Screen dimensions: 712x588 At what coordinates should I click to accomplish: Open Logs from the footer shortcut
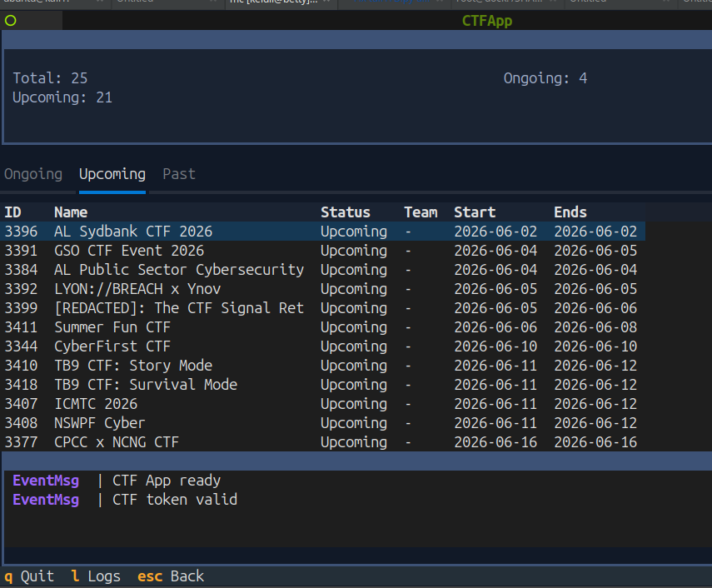(96, 576)
